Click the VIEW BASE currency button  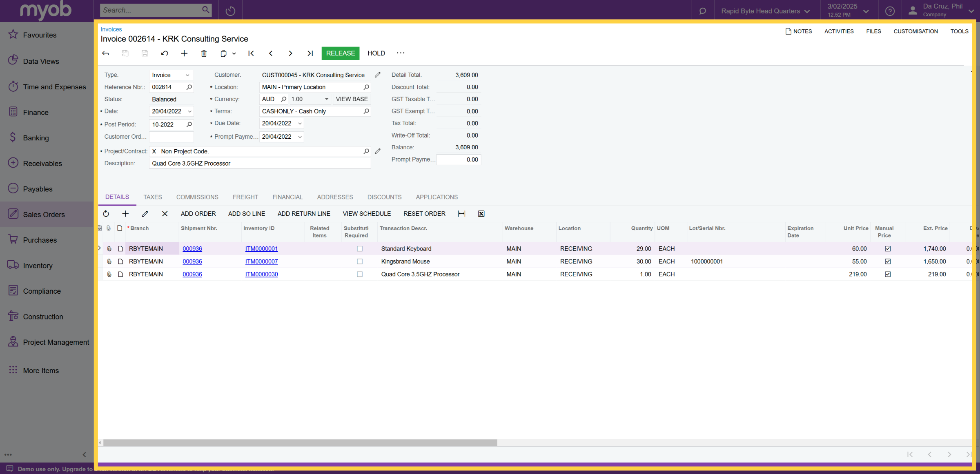pyautogui.click(x=352, y=99)
